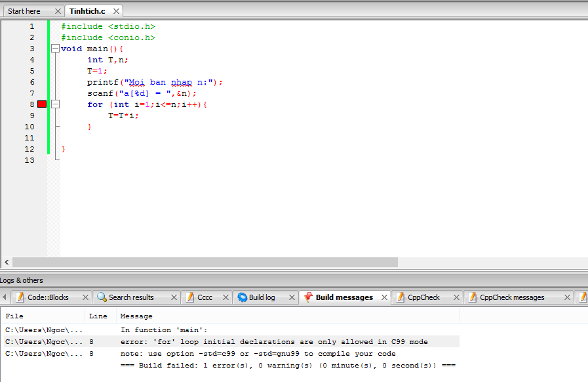Open the Build log tab
This screenshot has width=588, height=382.
(x=262, y=297)
